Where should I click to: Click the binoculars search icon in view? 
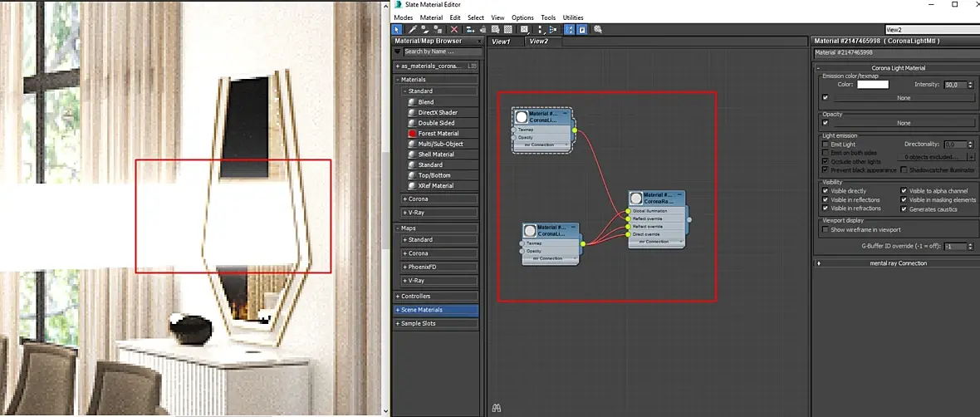497,408
